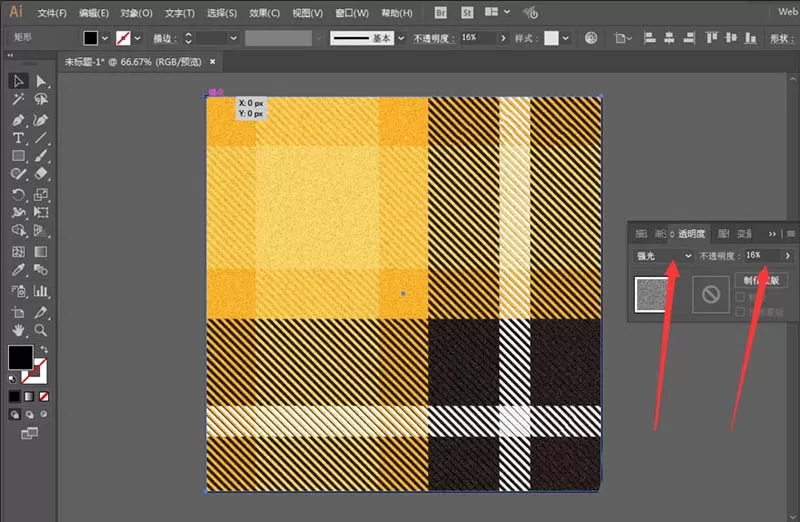The width and height of the screenshot is (800, 522).
Task: Switch to the 透明度 panel tab
Action: click(691, 234)
